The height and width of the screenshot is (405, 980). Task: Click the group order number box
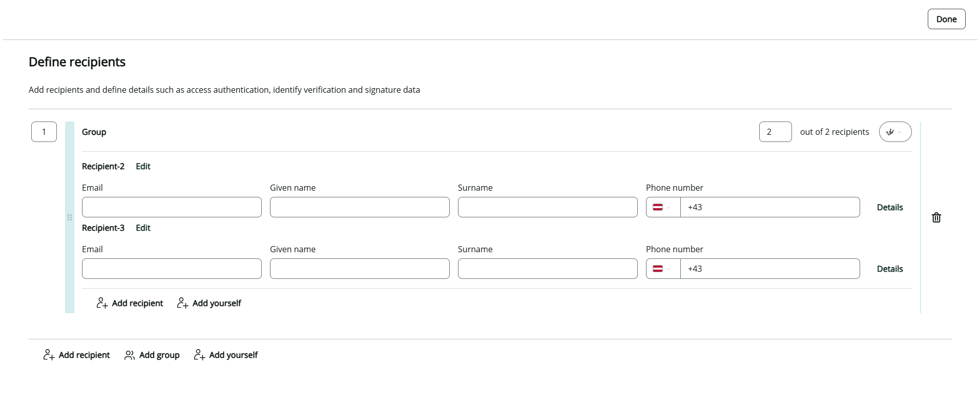44,132
